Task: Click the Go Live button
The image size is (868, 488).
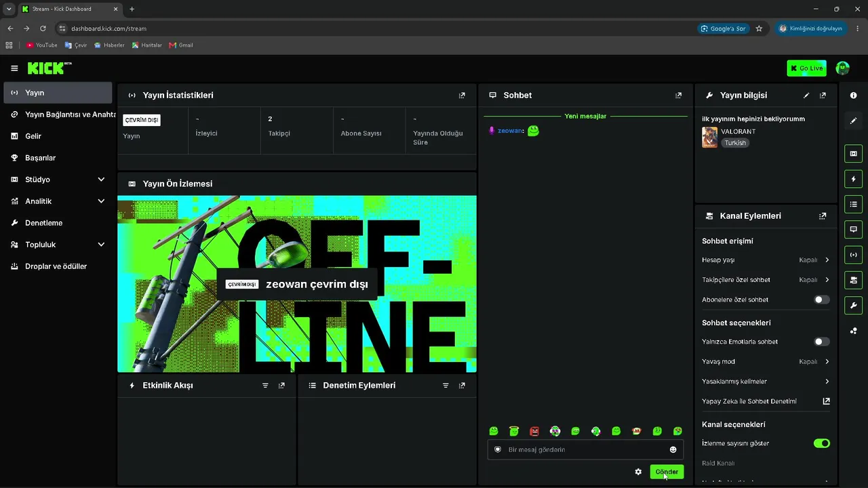Action: (806, 68)
